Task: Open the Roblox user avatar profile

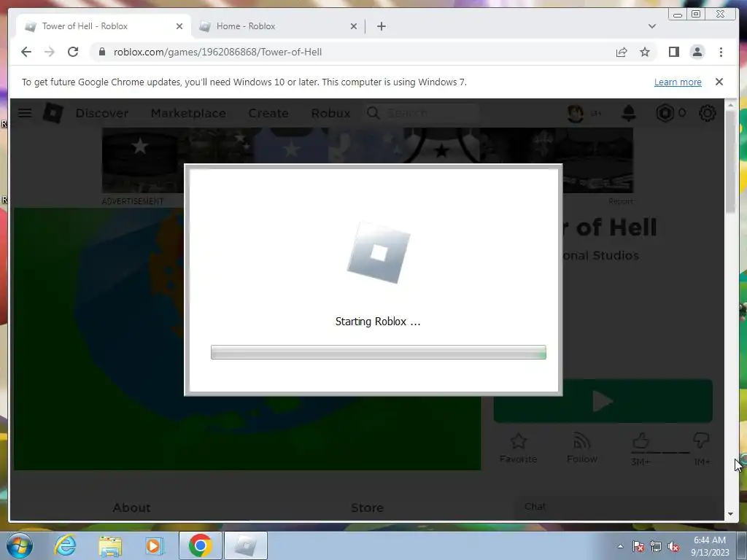Action: [x=576, y=113]
